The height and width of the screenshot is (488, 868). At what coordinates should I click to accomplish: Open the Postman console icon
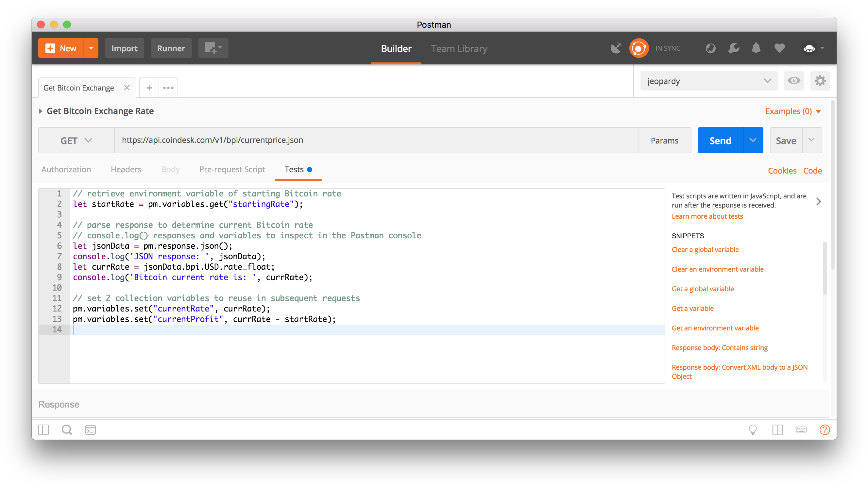pos(90,429)
